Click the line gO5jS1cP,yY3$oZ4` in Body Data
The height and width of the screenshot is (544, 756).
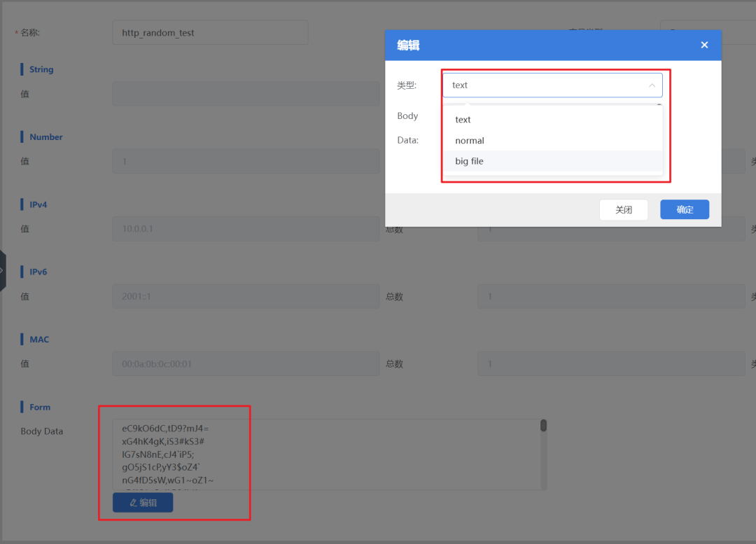pos(161,467)
